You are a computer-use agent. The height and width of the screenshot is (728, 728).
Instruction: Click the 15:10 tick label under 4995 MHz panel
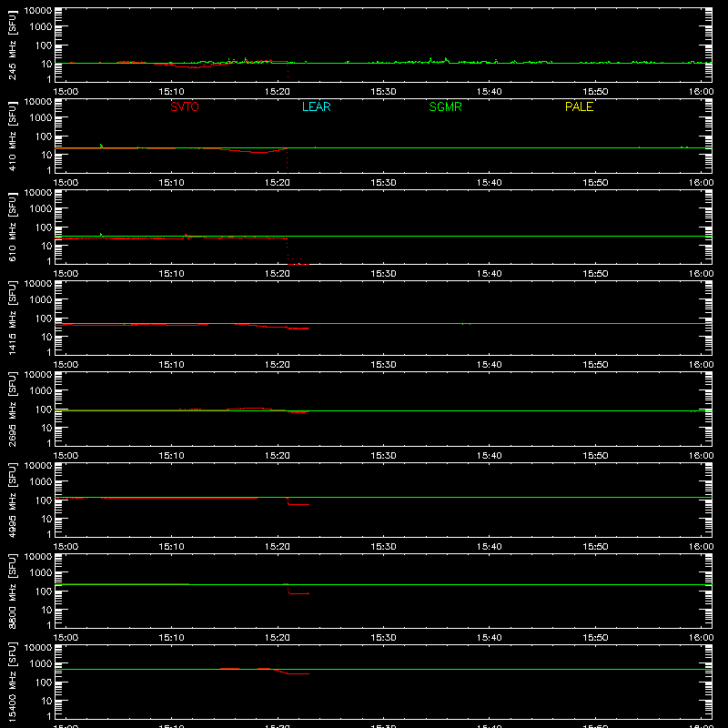pyautogui.click(x=171, y=547)
